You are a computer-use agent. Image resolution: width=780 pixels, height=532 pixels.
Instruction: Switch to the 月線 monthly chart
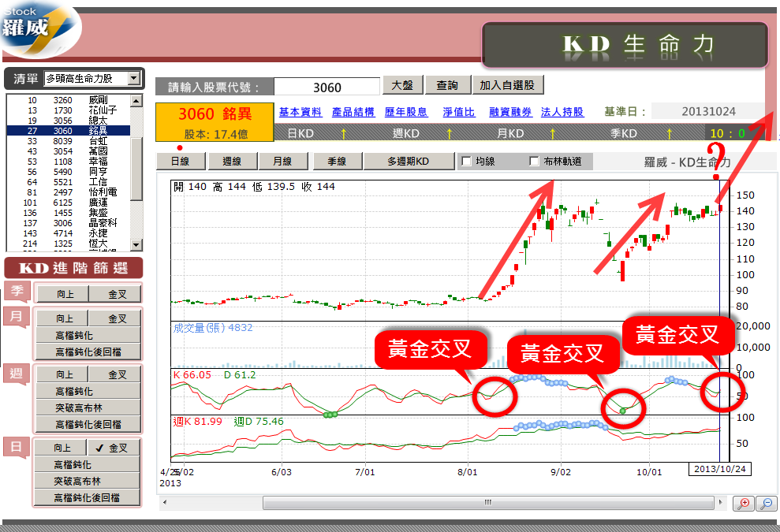[282, 162]
